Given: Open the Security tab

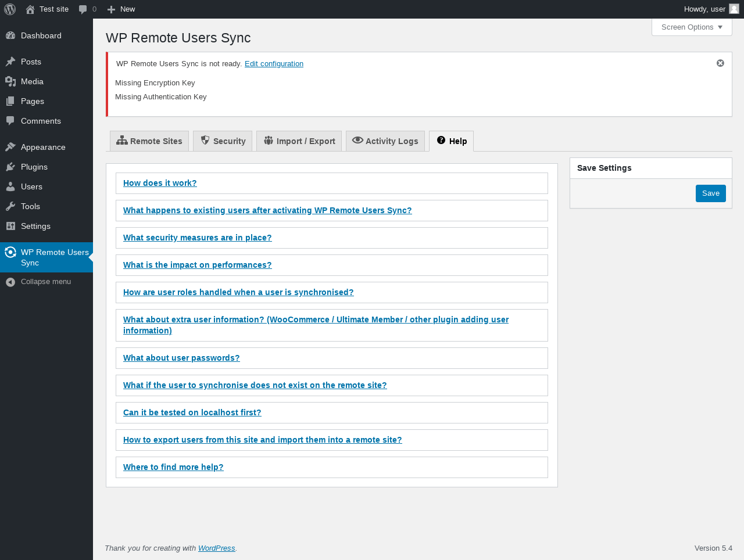Looking at the screenshot, I should pyautogui.click(x=223, y=141).
